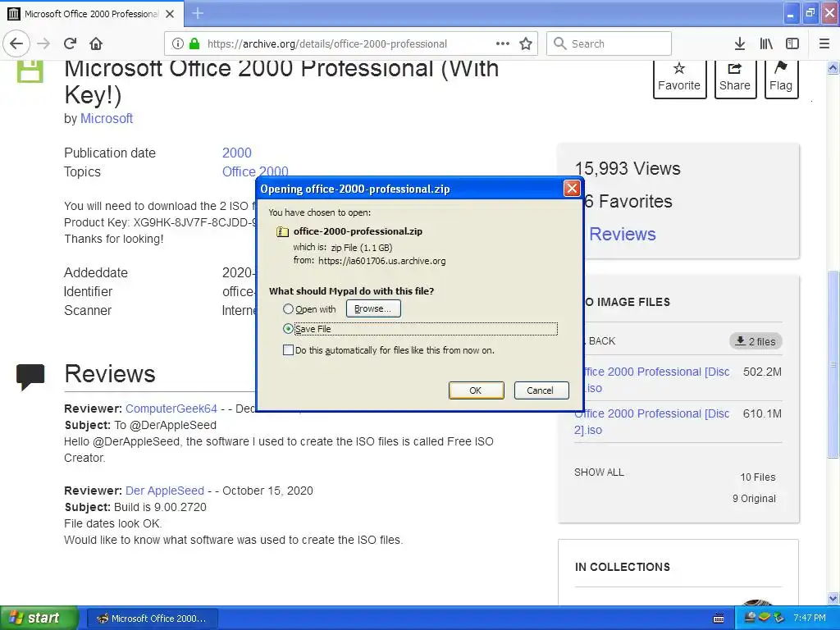
Task: Click the green floppy disk software icon
Action: pos(30,71)
